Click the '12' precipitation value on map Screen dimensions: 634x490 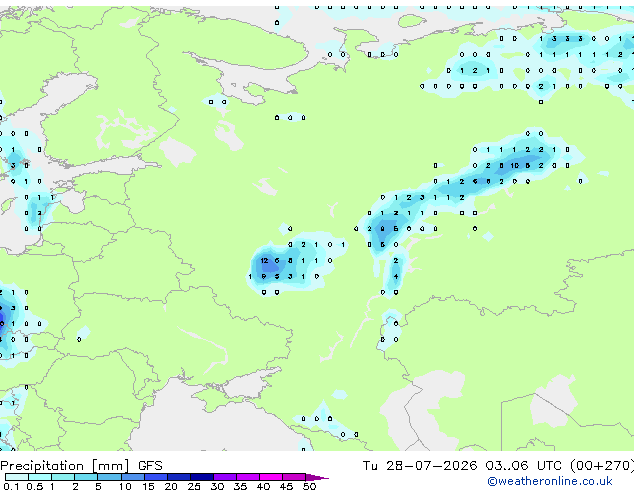(264, 261)
